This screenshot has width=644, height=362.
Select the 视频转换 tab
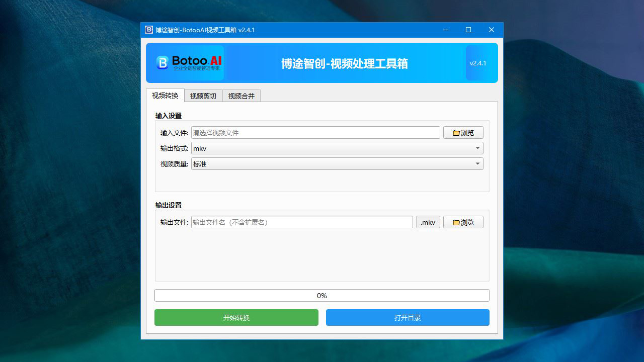[x=165, y=96]
